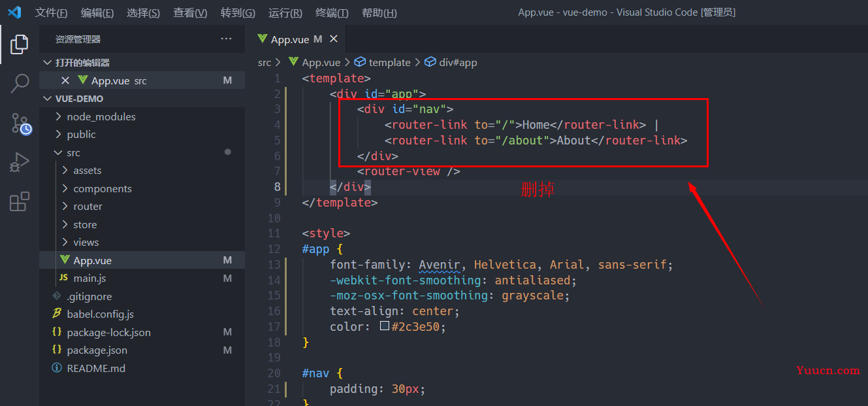Open the 查看(V) menu
This screenshot has width=868, height=406.
(190, 12)
